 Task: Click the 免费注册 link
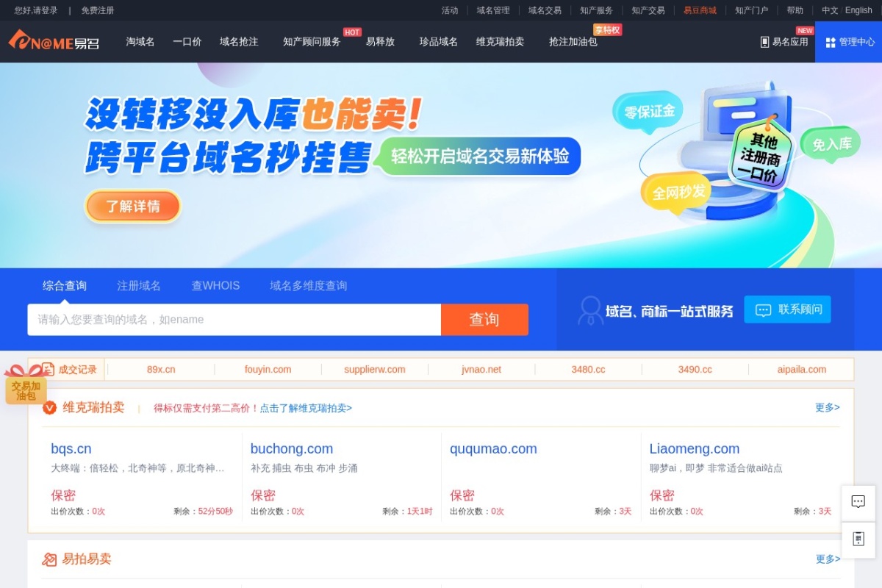pos(98,10)
